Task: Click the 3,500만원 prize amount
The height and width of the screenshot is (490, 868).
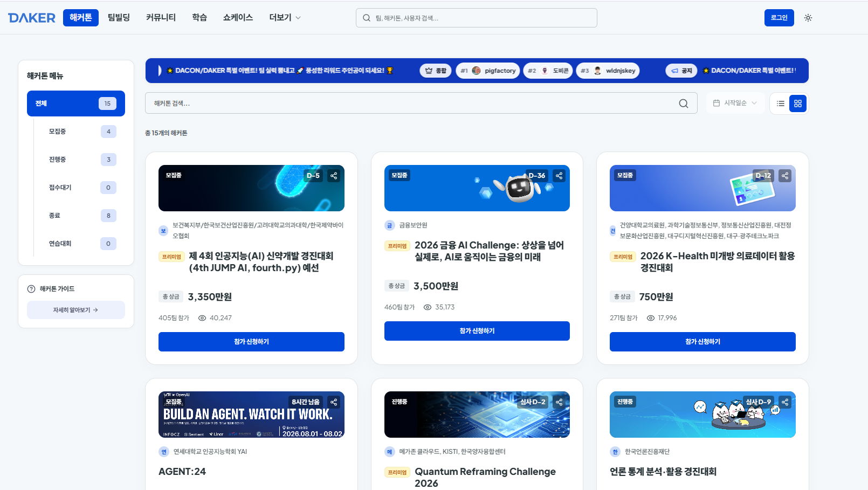Action: 436,286
